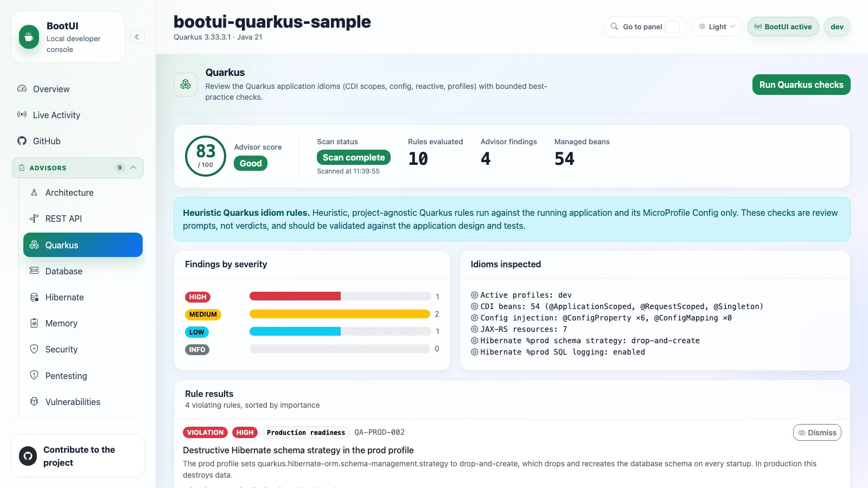Click the gear icon beside Active profiles
The image size is (868, 488).
pyautogui.click(x=474, y=295)
